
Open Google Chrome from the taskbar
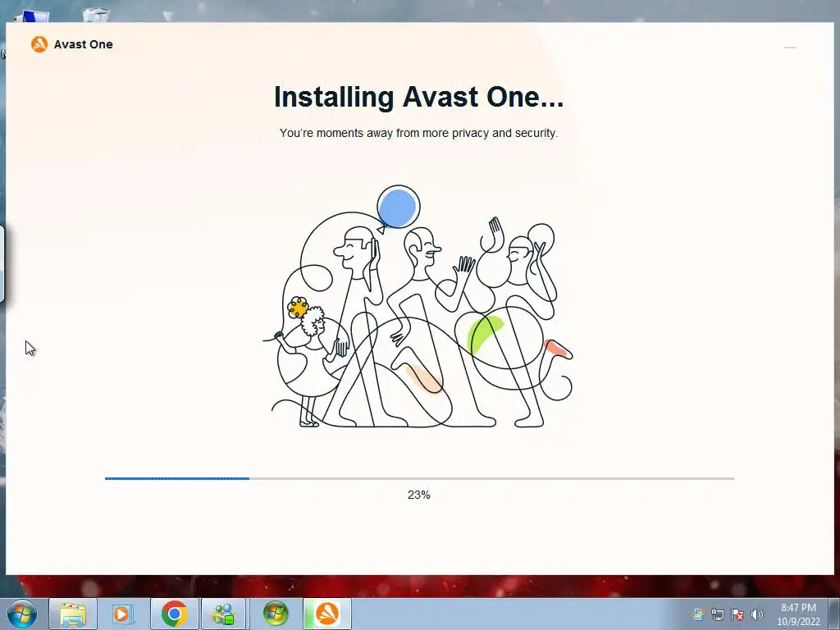click(174, 614)
